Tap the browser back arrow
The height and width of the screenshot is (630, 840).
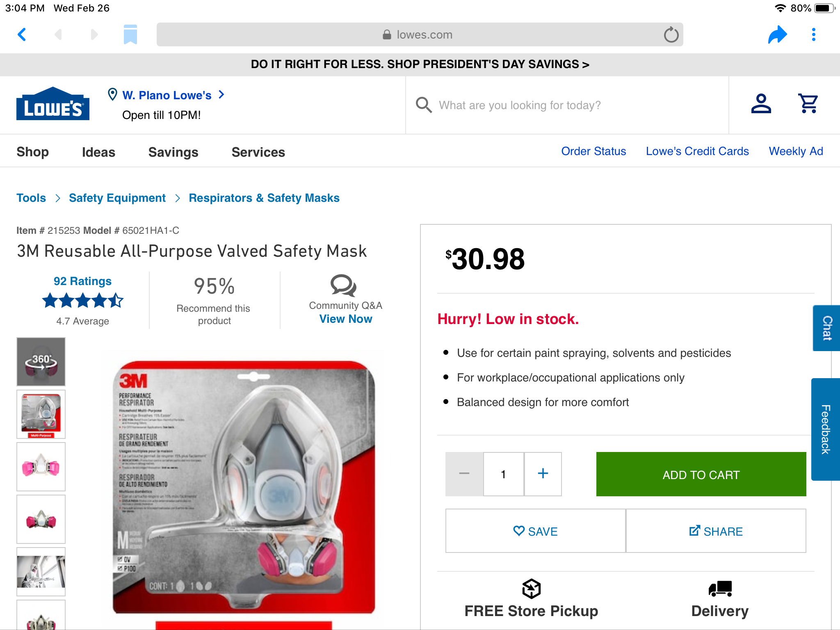[x=22, y=34]
